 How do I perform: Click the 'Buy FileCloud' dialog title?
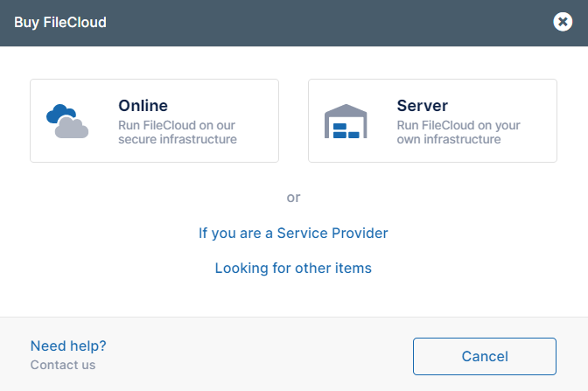click(x=60, y=22)
